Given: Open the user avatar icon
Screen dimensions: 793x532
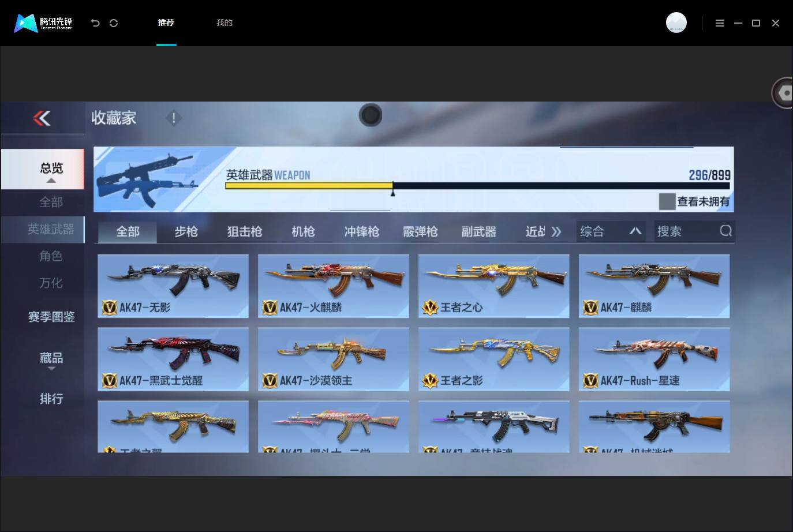Looking at the screenshot, I should [x=676, y=23].
